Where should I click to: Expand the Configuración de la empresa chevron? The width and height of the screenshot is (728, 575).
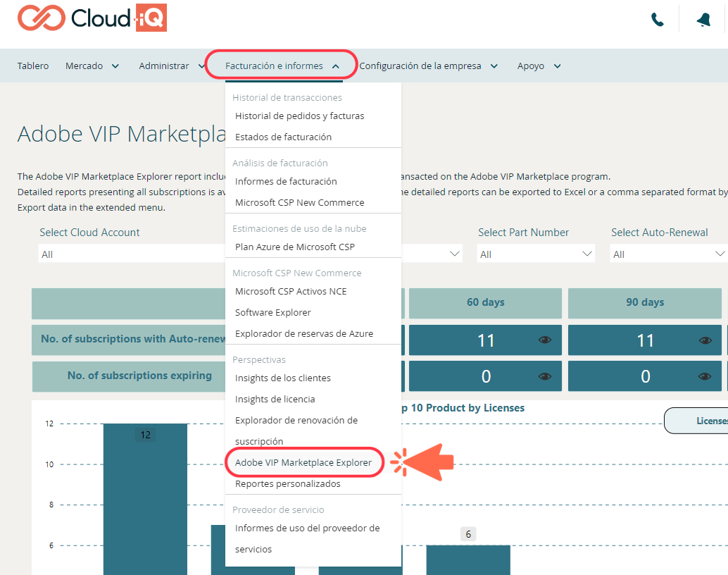tap(494, 66)
